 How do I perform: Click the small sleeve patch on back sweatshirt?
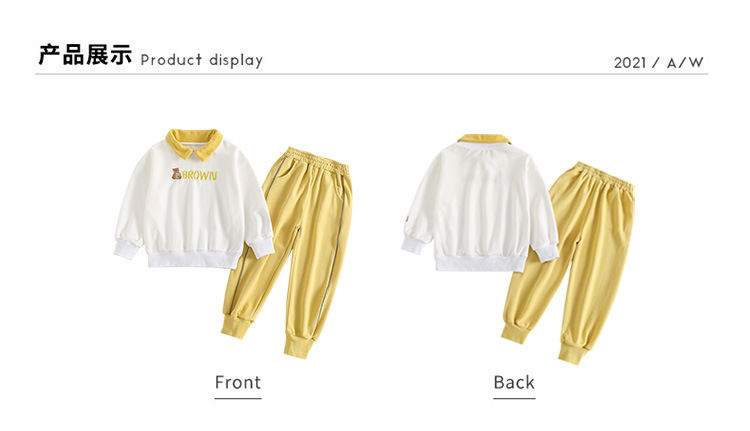click(x=407, y=219)
